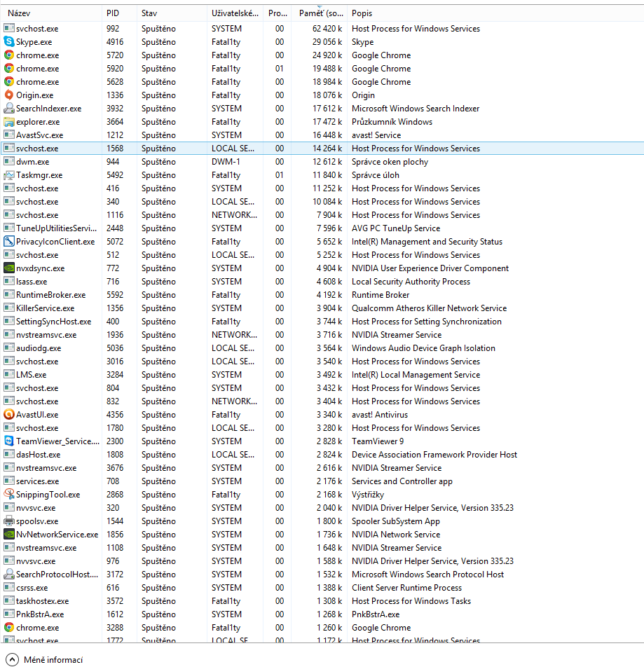Click the lsass.exe process icon
The height and width of the screenshot is (667, 644).
coord(9,281)
